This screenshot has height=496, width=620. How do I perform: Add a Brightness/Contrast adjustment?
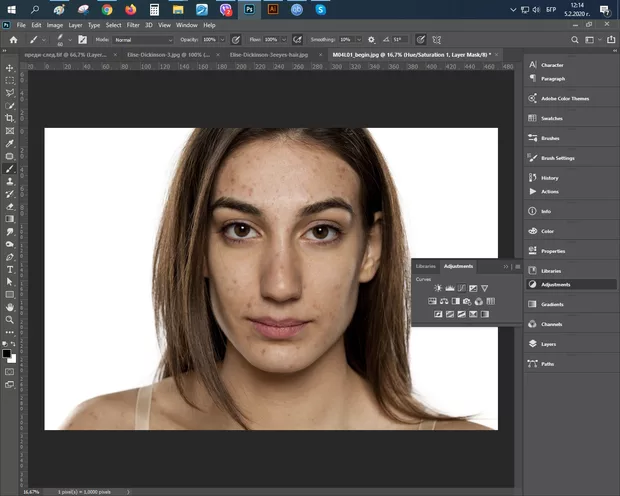tap(437, 288)
